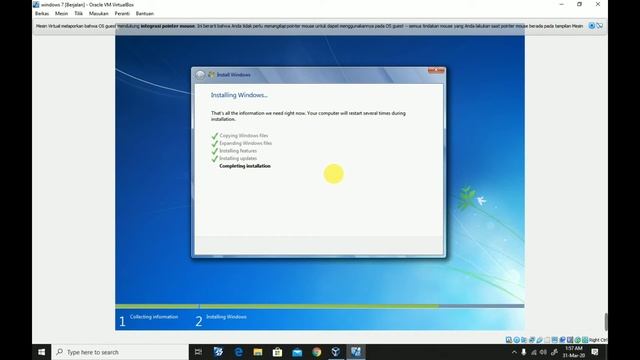Click the Installing features step

[238, 151]
